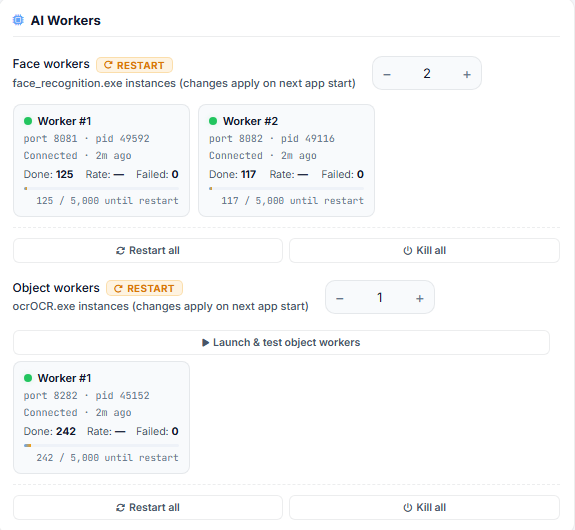This screenshot has height=530, width=575.
Task: Click the face_recognition.exe instances description
Action: click(x=184, y=83)
